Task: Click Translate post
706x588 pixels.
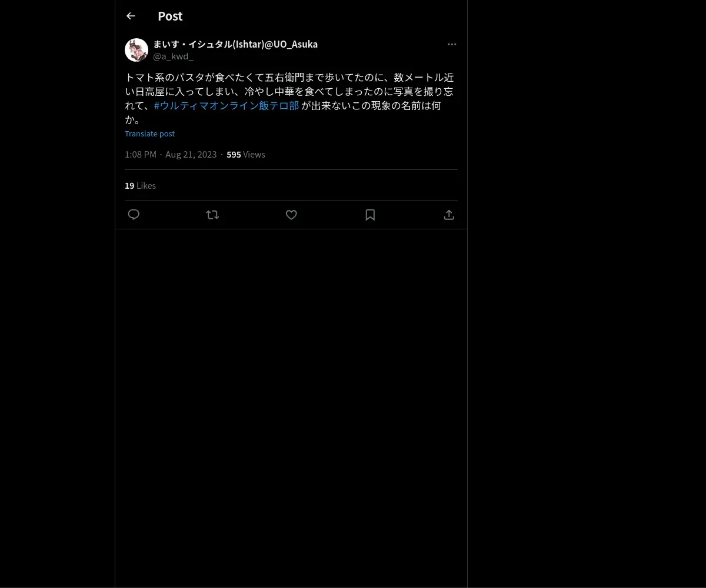Action: tap(149, 133)
